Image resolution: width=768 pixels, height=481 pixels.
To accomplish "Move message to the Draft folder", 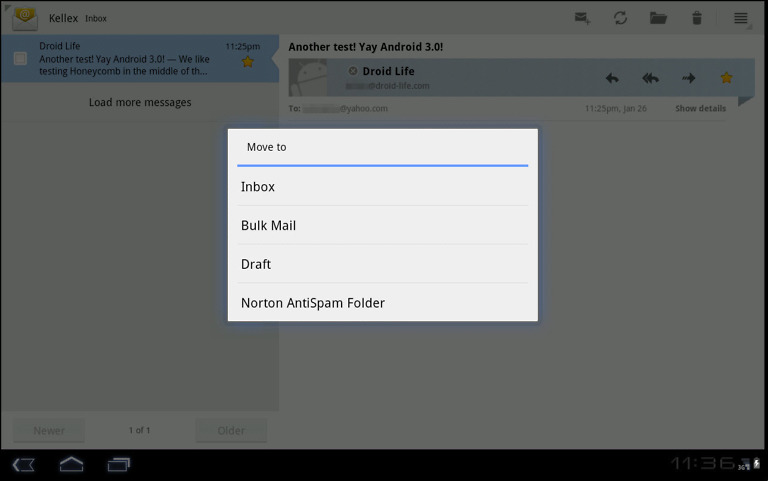I will pyautogui.click(x=383, y=264).
